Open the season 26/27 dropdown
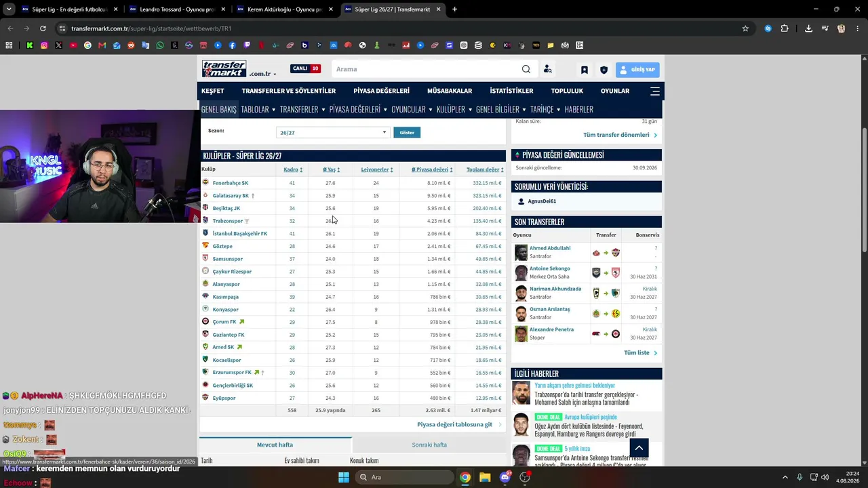This screenshot has height=488, width=868. 333,132
